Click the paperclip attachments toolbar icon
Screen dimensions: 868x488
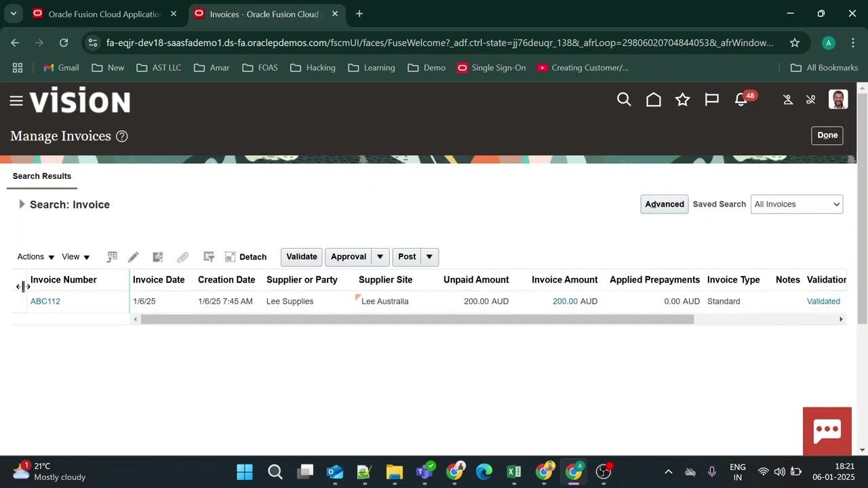tap(182, 257)
